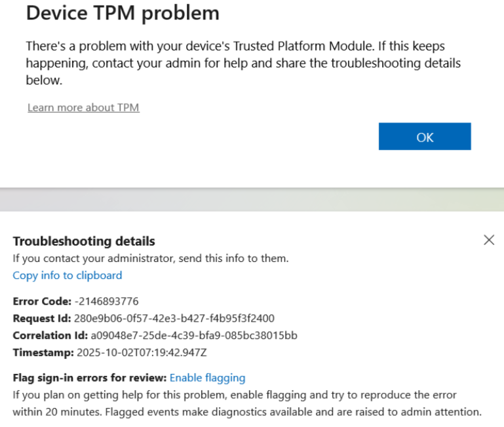Image resolution: width=504 pixels, height=427 pixels.
Task: Click the Troubleshooting details heading
Action: coord(84,241)
